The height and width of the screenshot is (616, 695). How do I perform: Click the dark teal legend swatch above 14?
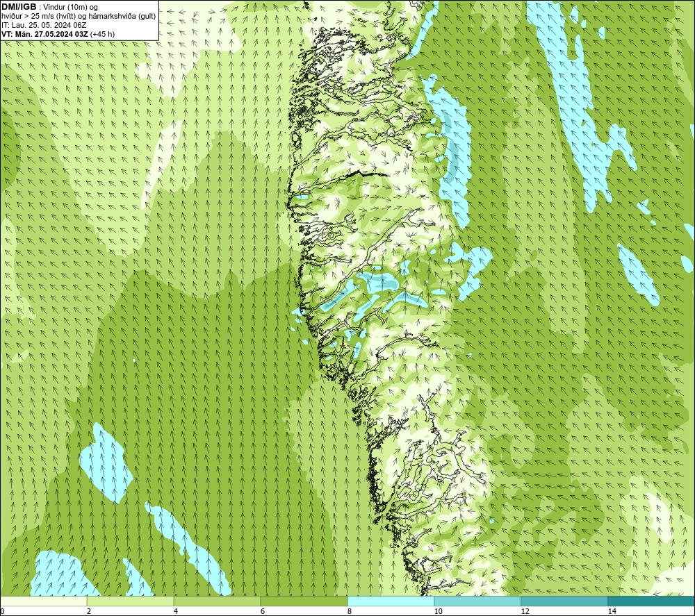click(x=651, y=601)
